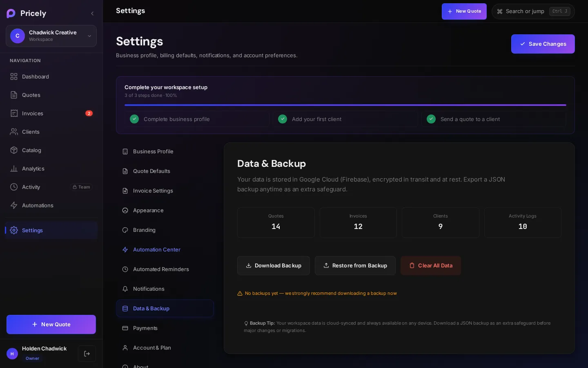The height and width of the screenshot is (368, 588).
Task: Click the Quotes count card showing 14
Action: 276,222
